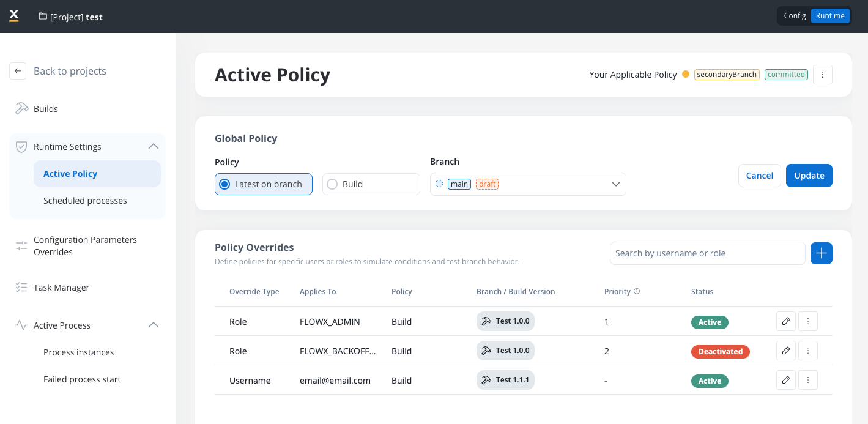868x424 pixels.
Task: Click the Update button
Action: 809,176
